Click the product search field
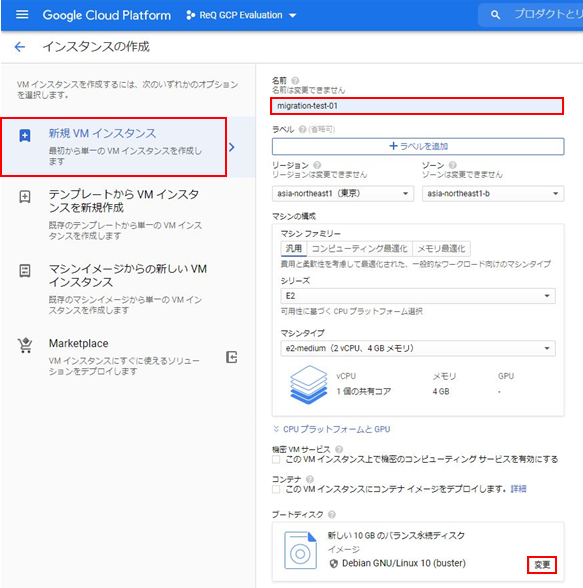This screenshot has height=588, width=583. [531, 15]
